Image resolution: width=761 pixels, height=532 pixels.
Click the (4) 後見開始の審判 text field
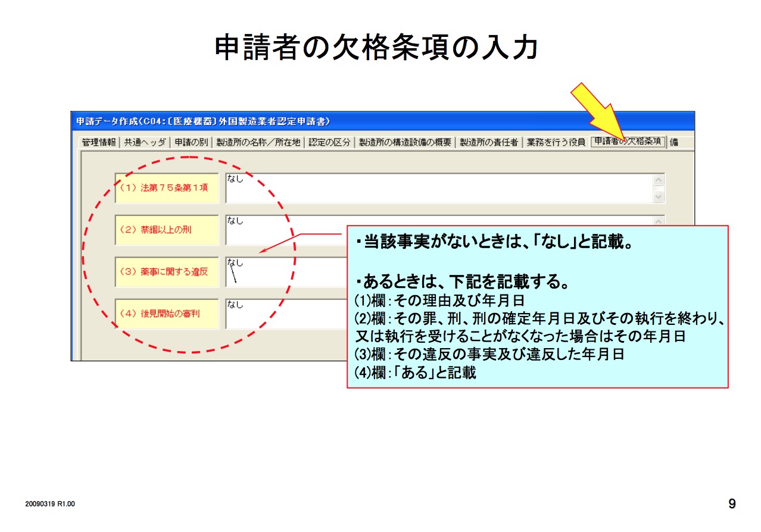286,314
